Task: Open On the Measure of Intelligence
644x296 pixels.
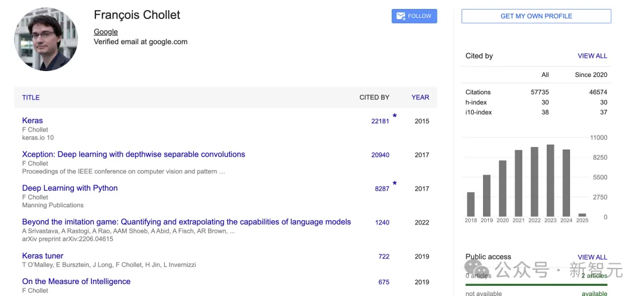Action: [76, 282]
